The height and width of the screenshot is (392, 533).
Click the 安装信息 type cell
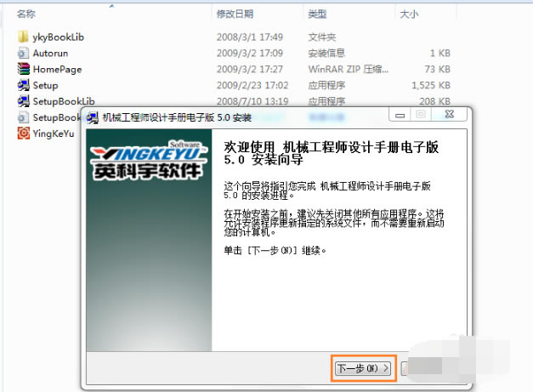[x=326, y=53]
